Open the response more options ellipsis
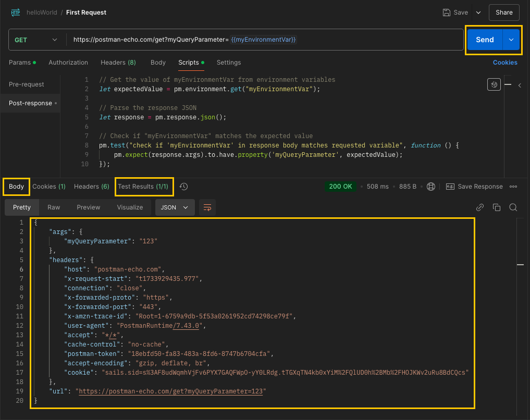 coord(513,187)
